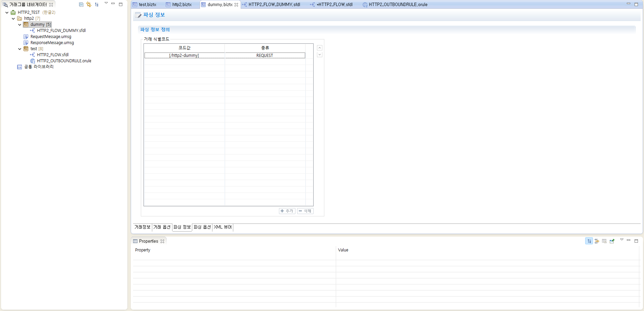This screenshot has width=644, height=311.
Task: Click Restore Default Value icon in Properties
Action: (605, 241)
